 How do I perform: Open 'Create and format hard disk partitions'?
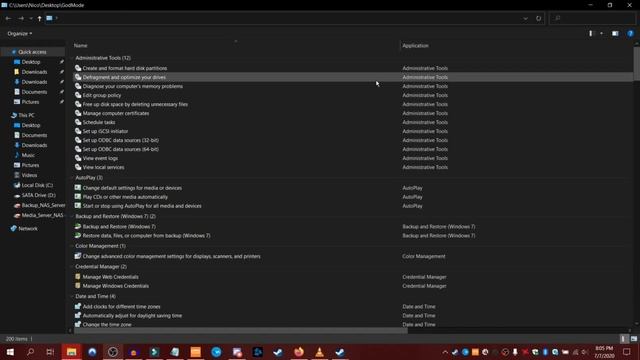point(124,68)
